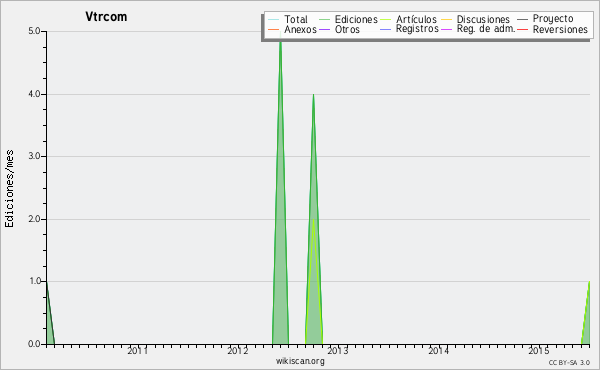Viewport: 600px width, 370px height.
Task: Click the Anexos legend entry
Action: pyautogui.click(x=292, y=29)
